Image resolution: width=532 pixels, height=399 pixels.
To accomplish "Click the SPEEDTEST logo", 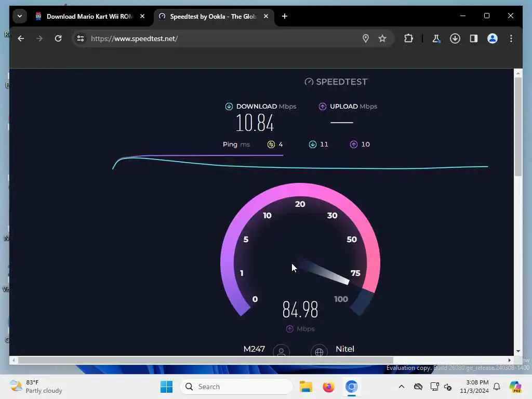I will pyautogui.click(x=336, y=82).
